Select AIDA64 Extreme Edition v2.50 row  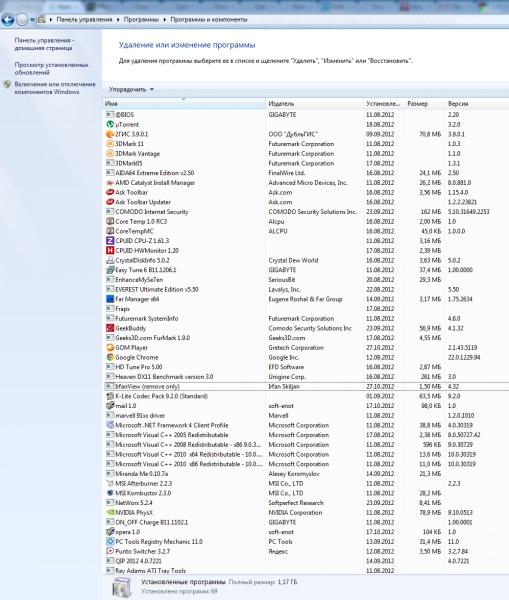click(x=306, y=173)
